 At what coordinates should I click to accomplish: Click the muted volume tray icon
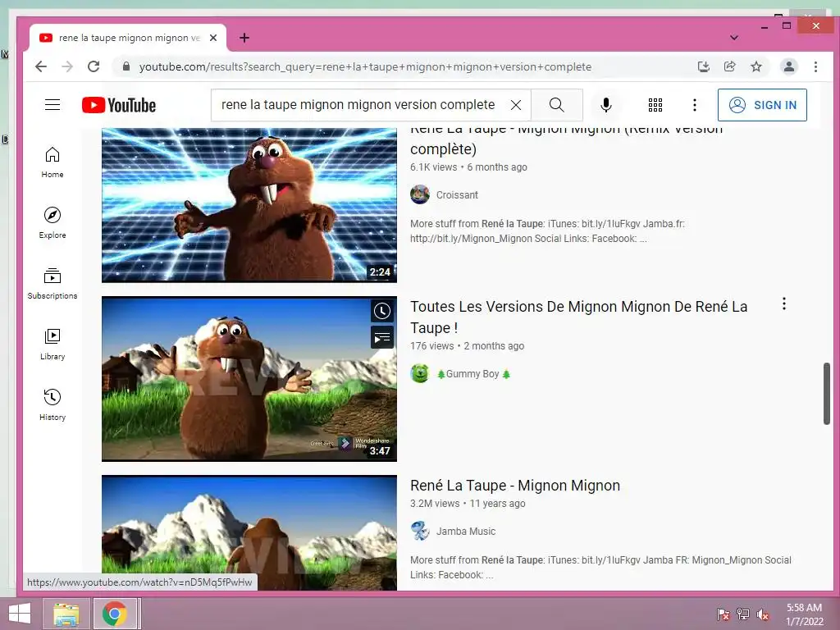tap(763, 614)
